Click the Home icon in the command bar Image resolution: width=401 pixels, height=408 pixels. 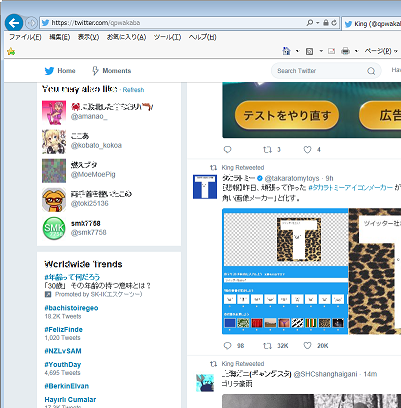(x=286, y=51)
